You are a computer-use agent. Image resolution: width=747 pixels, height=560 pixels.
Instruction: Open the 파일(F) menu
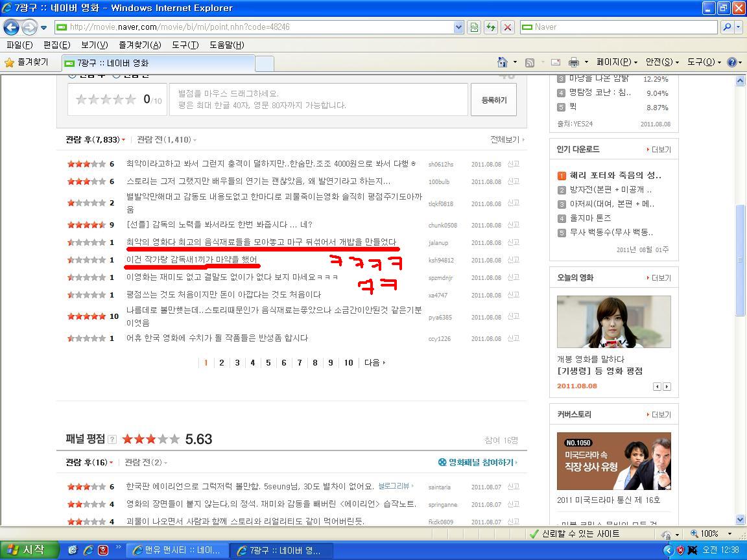tap(19, 45)
